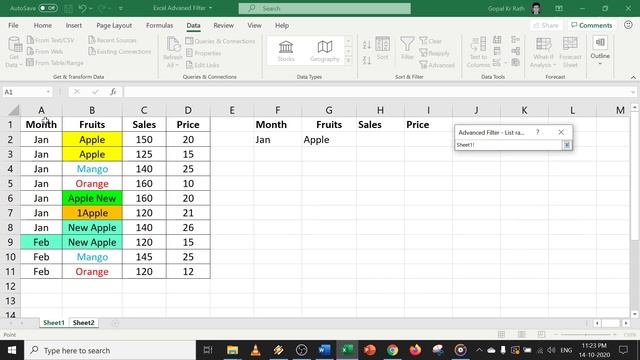
Task: Click Advanced Filter list range input field
Action: click(508, 145)
